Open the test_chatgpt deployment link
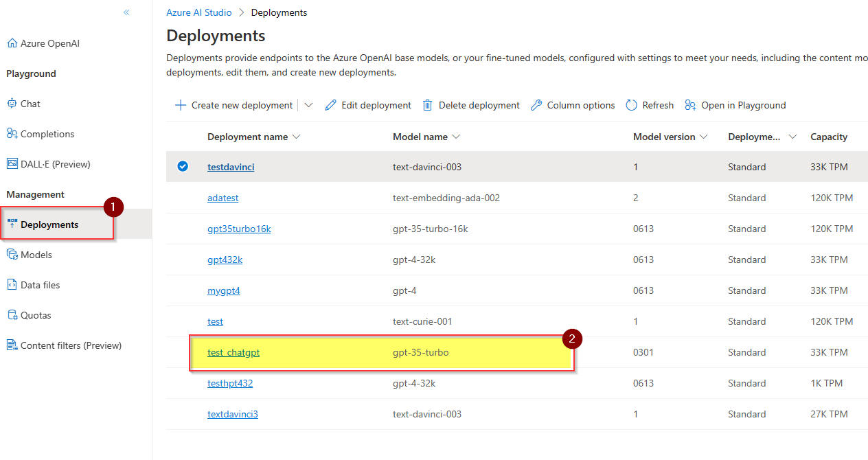 coord(233,352)
